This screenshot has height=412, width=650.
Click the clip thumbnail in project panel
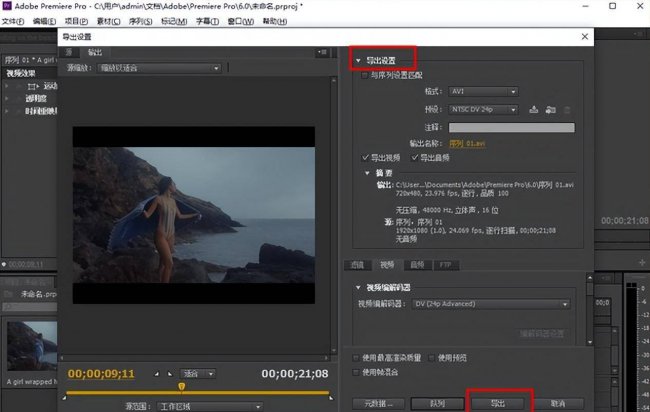[32, 346]
